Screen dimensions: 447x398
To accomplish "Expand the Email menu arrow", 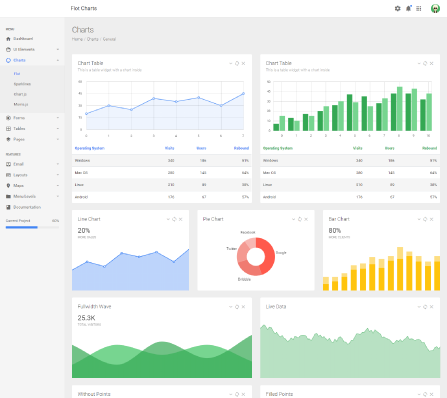I will pos(58,164).
